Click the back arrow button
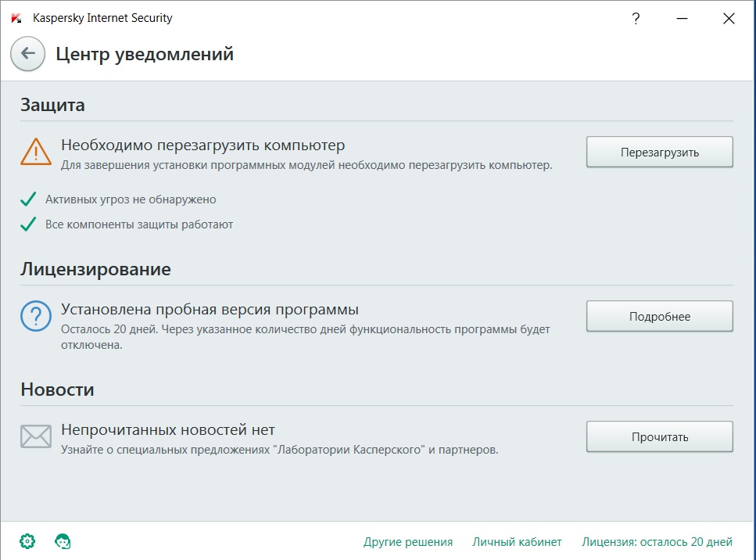The height and width of the screenshot is (560, 756). click(27, 54)
